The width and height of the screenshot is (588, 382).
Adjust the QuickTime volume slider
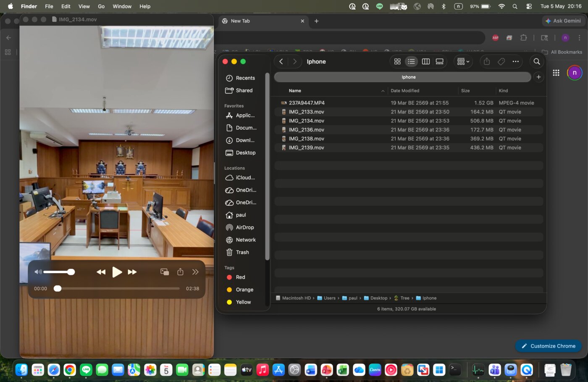point(59,272)
